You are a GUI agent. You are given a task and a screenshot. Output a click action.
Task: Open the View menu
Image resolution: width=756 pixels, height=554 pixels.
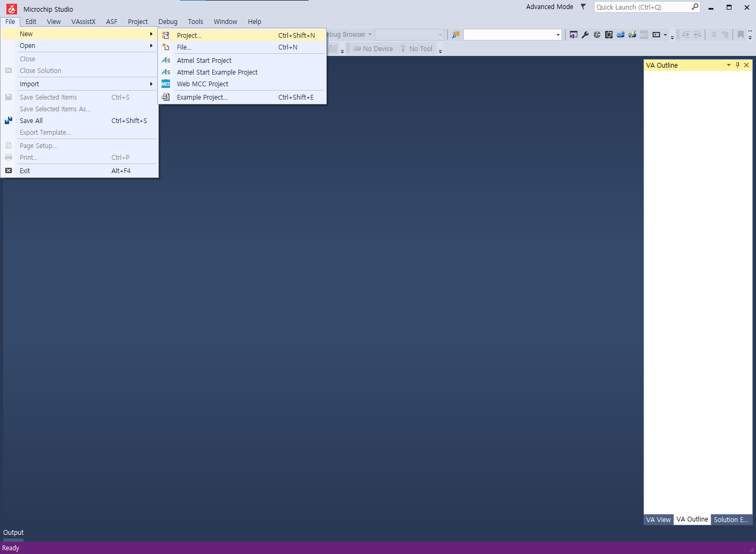[x=54, y=21]
